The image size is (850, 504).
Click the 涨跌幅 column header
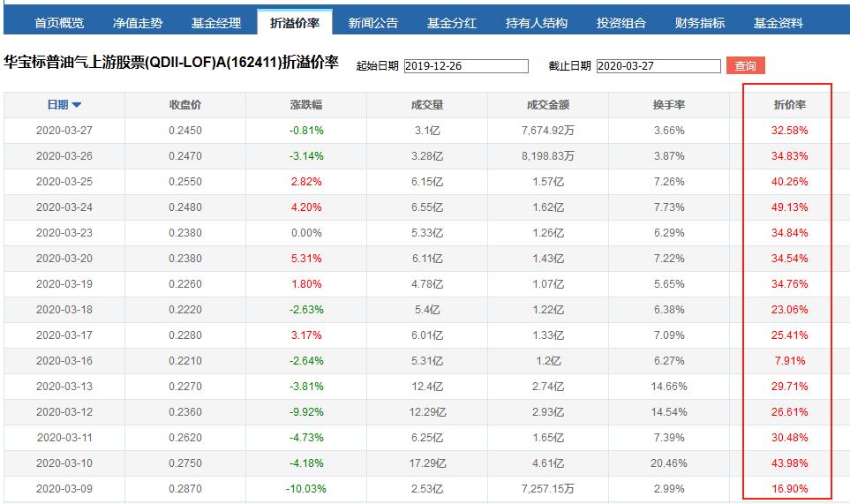(x=306, y=104)
